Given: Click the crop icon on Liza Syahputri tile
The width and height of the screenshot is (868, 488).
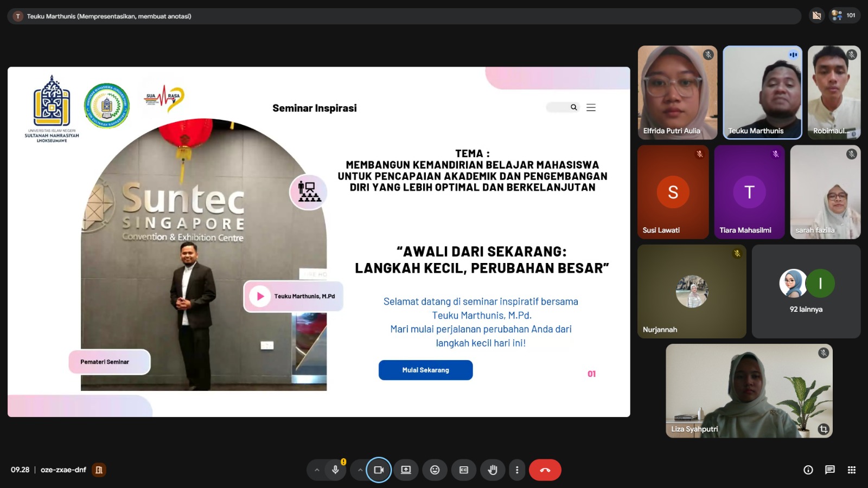Looking at the screenshot, I should click(x=823, y=429).
